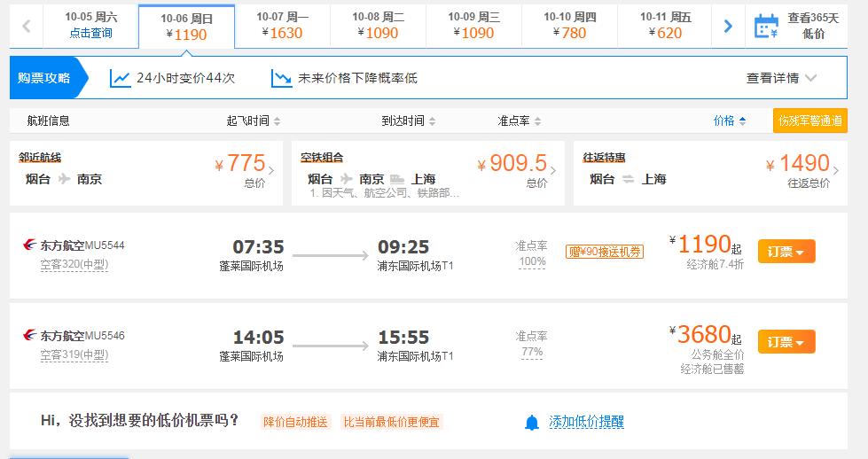
Task: Select the 10-11 周五 ¥620 tab
Action: (665, 26)
